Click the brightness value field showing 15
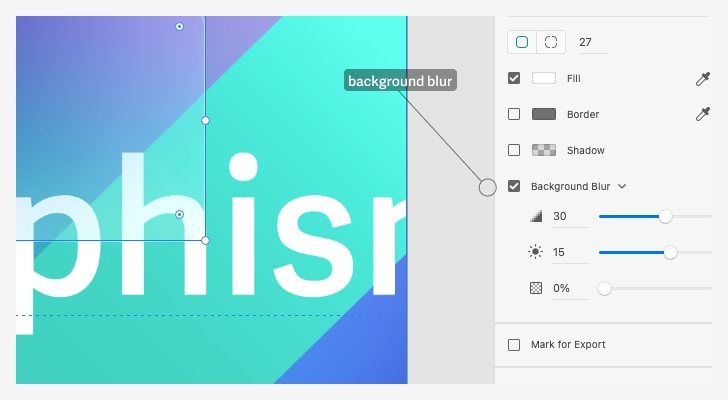Screen dimensions: 728x400 pyautogui.click(x=569, y=252)
